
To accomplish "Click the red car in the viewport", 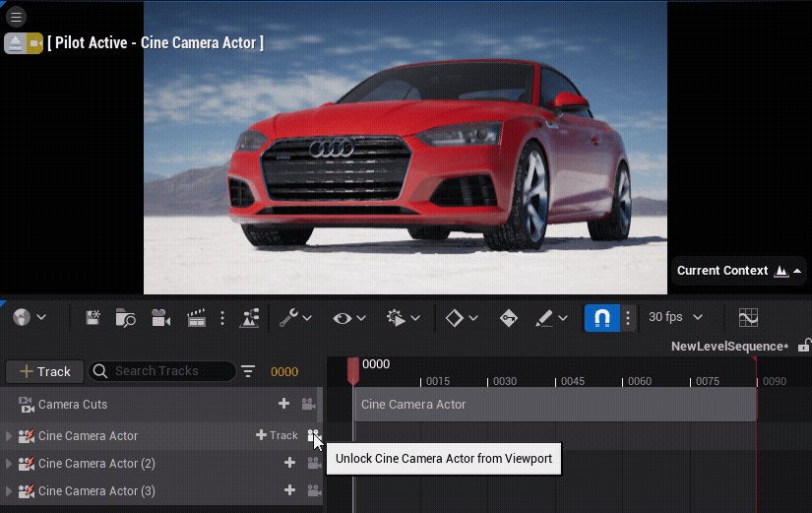I will point(430,156).
